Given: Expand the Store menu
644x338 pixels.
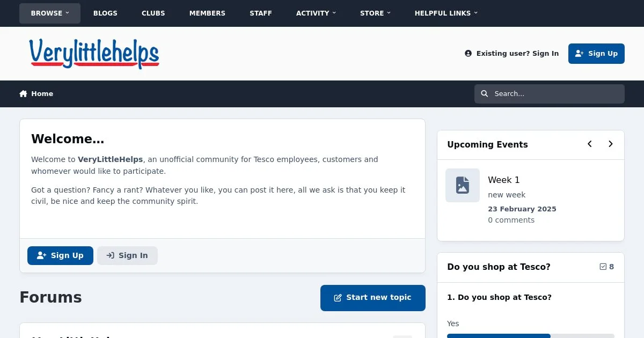Looking at the screenshot, I should 376,13.
